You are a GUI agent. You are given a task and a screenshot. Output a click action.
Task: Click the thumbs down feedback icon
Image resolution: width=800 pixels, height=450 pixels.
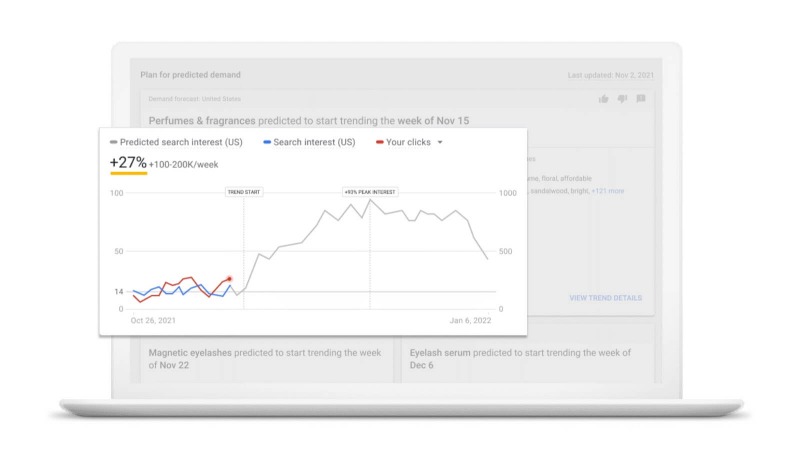622,98
